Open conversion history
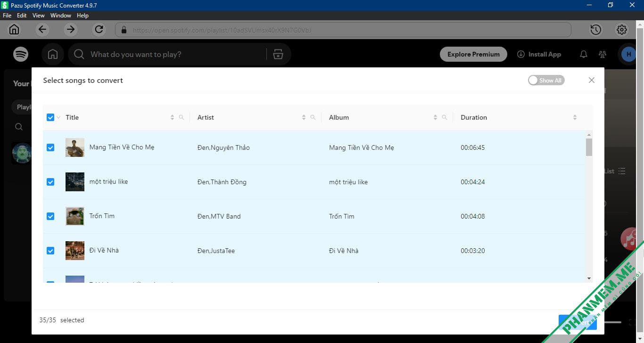The width and height of the screenshot is (644, 343). click(595, 30)
